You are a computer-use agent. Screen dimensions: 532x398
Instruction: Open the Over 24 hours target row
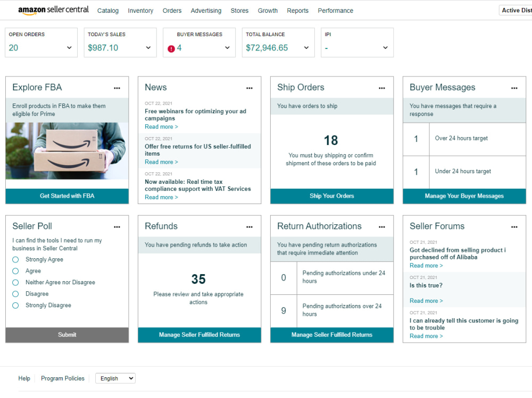[x=464, y=139]
